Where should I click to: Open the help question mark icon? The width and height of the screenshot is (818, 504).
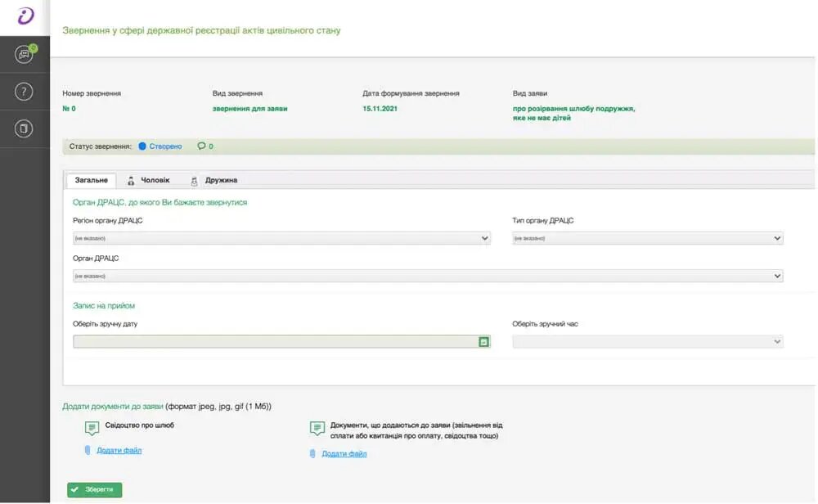(x=25, y=92)
